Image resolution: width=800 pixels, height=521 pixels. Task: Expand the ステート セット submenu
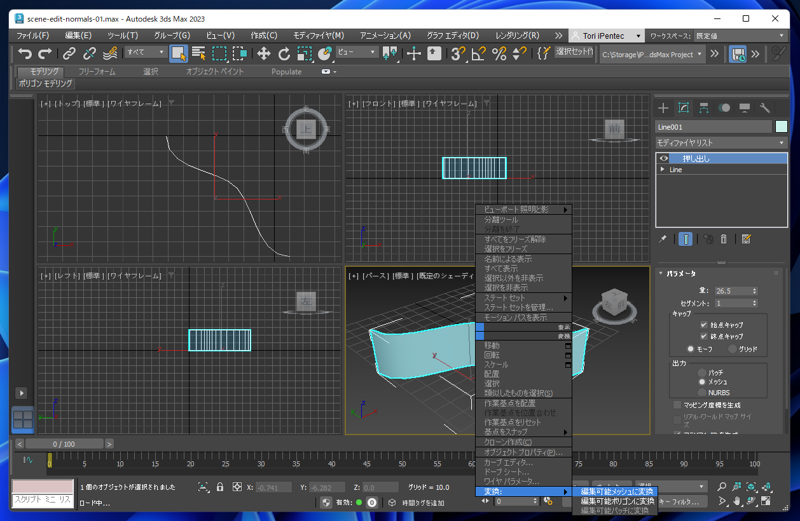(523, 297)
